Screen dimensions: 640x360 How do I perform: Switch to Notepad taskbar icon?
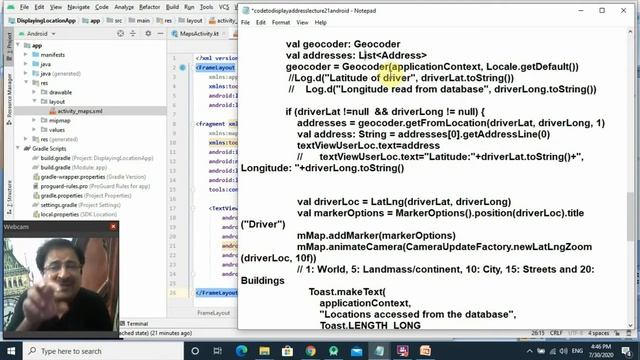[x=379, y=351]
